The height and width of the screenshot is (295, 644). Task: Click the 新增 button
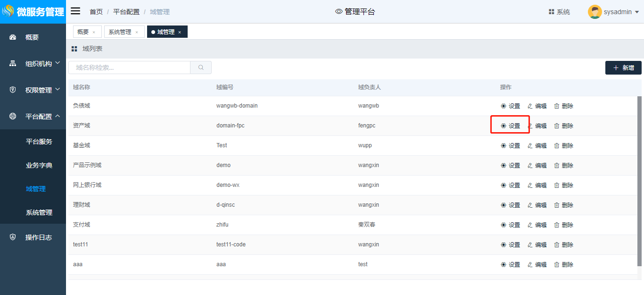coord(623,68)
